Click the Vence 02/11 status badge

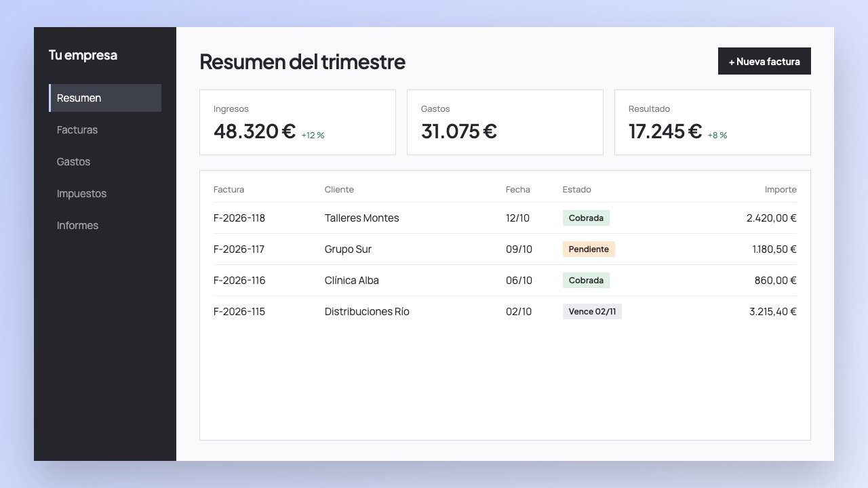click(592, 311)
